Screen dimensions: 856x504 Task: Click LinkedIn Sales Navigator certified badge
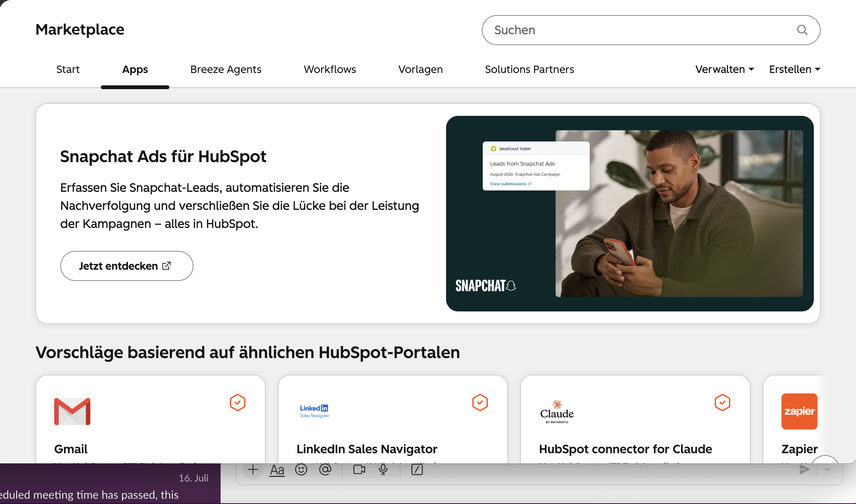click(480, 402)
